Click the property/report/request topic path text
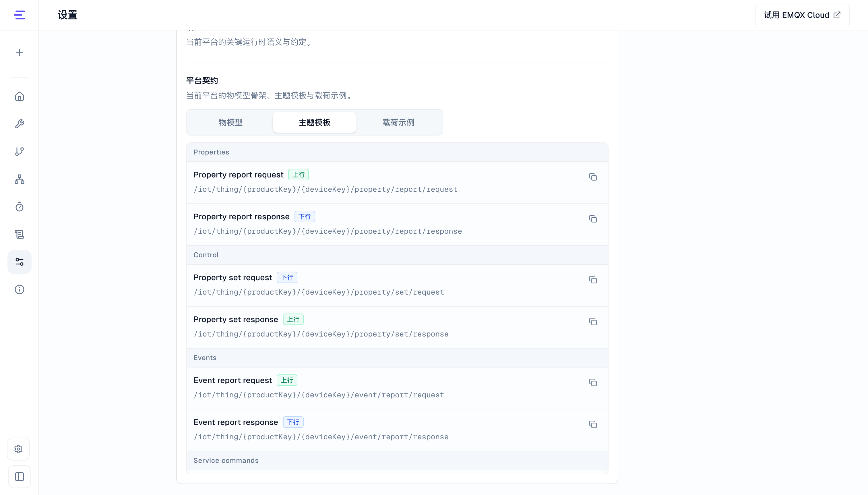The height and width of the screenshot is (495, 868). pos(325,190)
